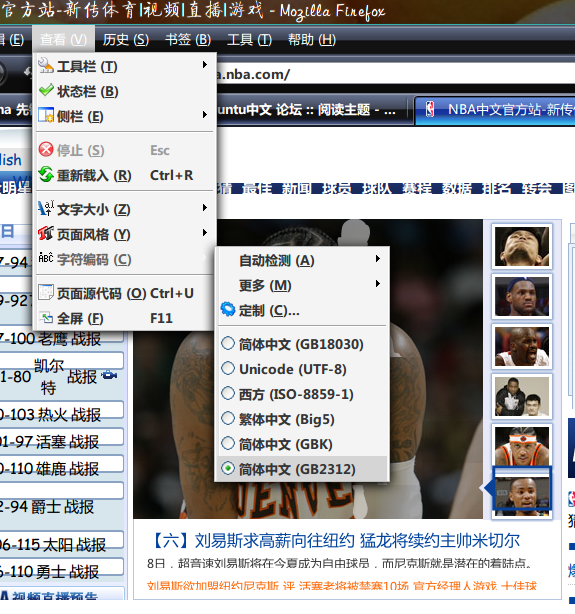Screen dimensions: 575x614
Task: Click the Page source (页面源代码) icon
Action: coord(46,293)
